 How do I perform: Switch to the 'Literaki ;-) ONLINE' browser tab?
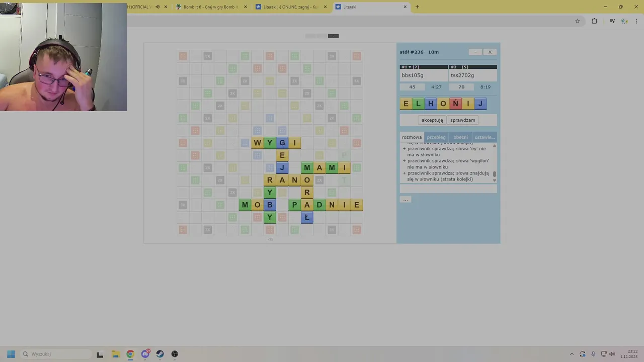pyautogui.click(x=290, y=7)
